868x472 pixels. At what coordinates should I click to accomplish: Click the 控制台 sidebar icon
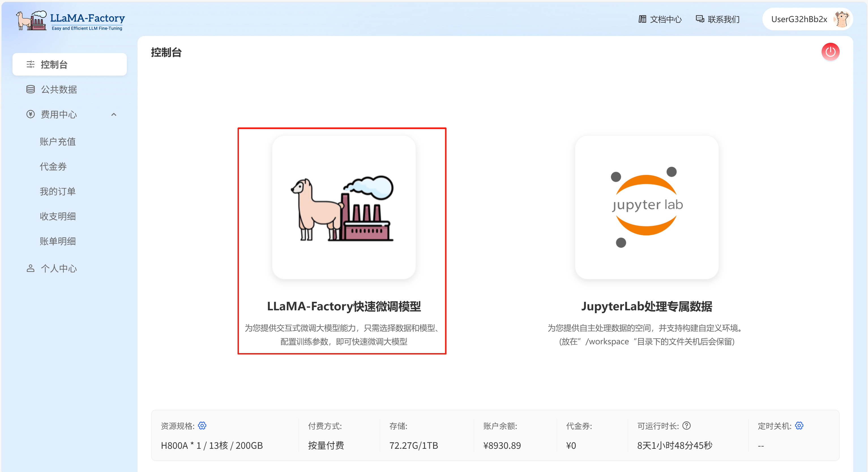click(x=30, y=64)
